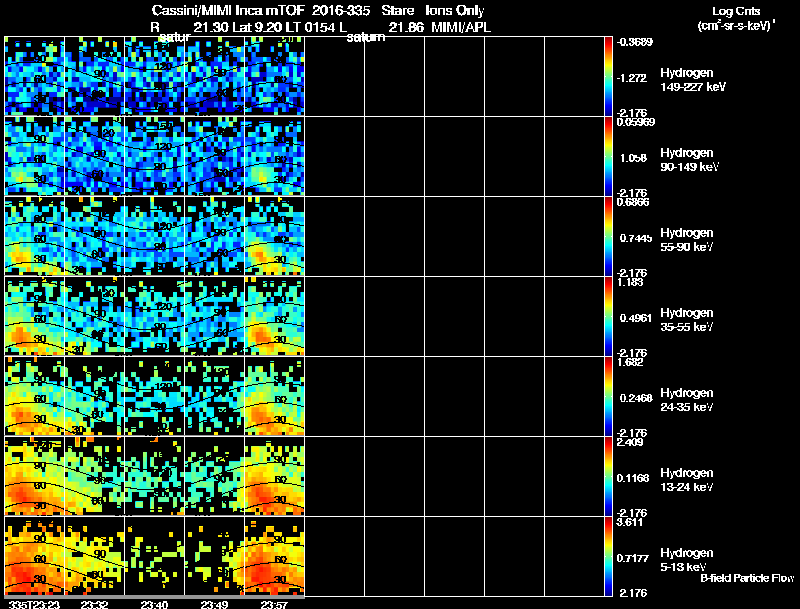The width and height of the screenshot is (800, 609).
Task: Select the 23:57 Hydrogen 13-24 keV image
Action: click(274, 476)
